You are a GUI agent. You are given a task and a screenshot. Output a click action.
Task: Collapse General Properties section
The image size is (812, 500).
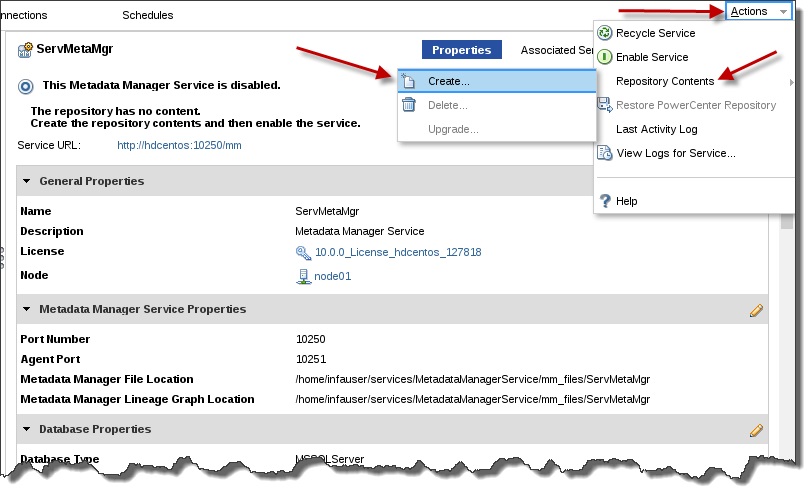[x=26, y=181]
